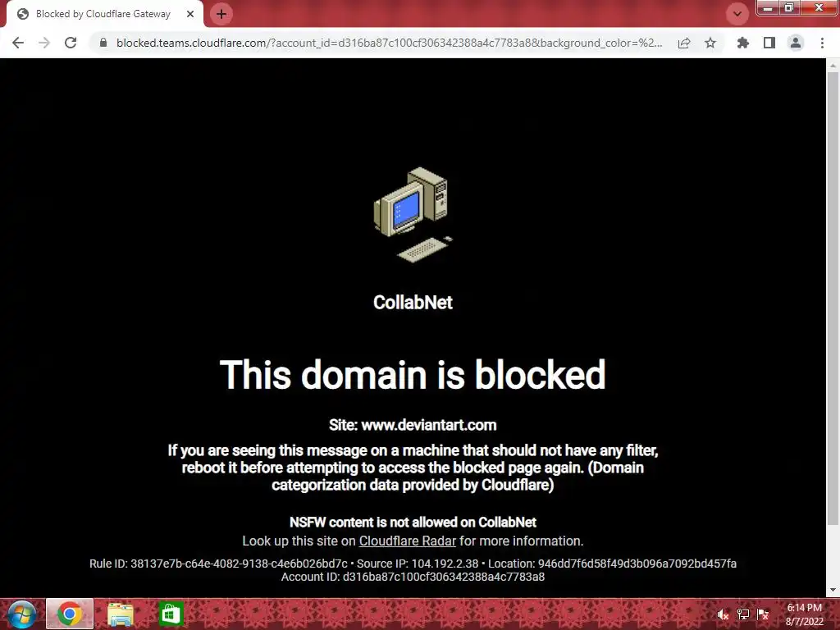The height and width of the screenshot is (630, 840).
Task: Open File Explorer from the taskbar
Action: pos(121,614)
